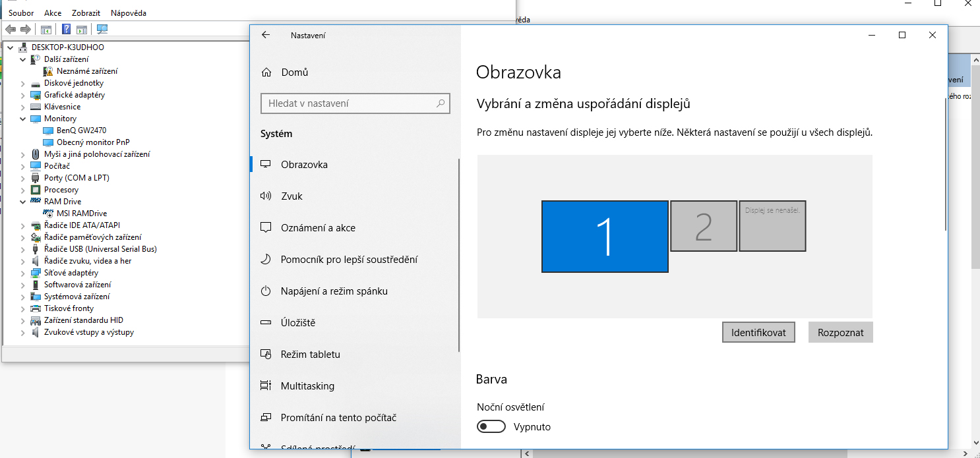Click the Řadiče IDE ATA/ATAPI device icon
The height and width of the screenshot is (458, 980).
36,225
